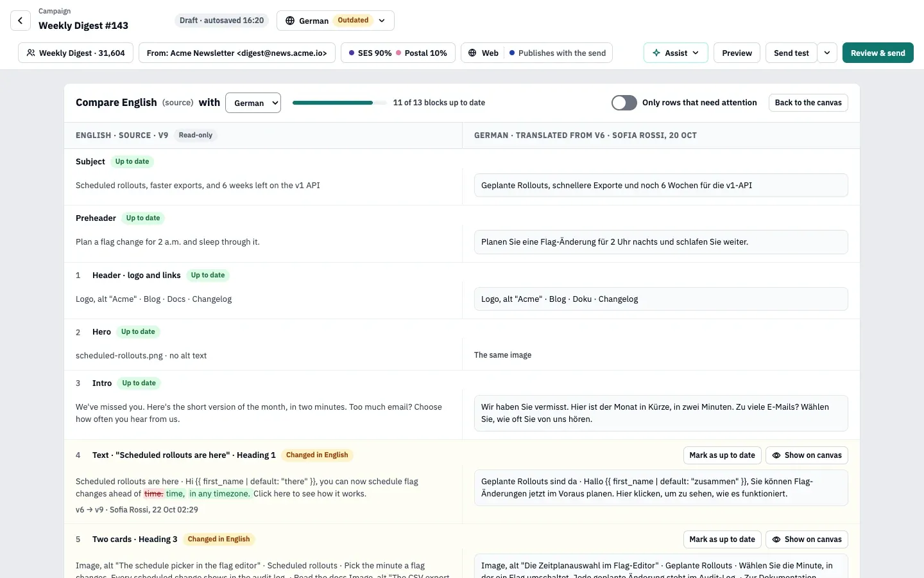Open the Weekly Digest 31,604 audience chip
924x578 pixels.
[x=76, y=53]
